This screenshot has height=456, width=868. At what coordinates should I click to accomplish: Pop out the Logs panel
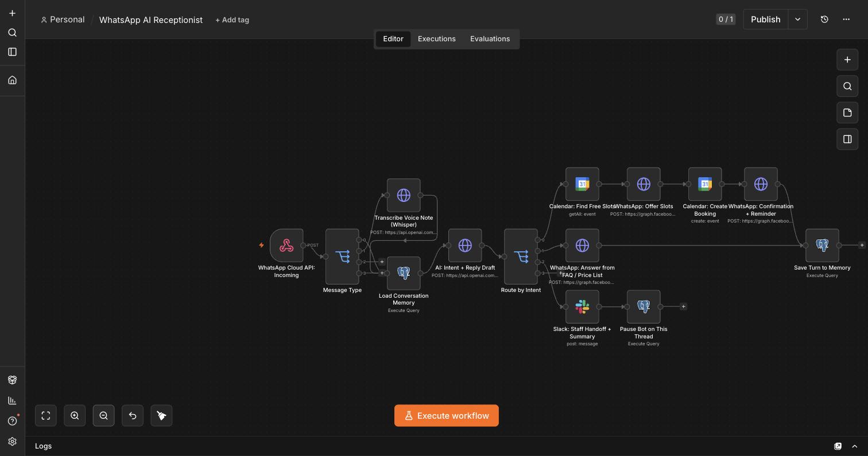pyautogui.click(x=838, y=446)
